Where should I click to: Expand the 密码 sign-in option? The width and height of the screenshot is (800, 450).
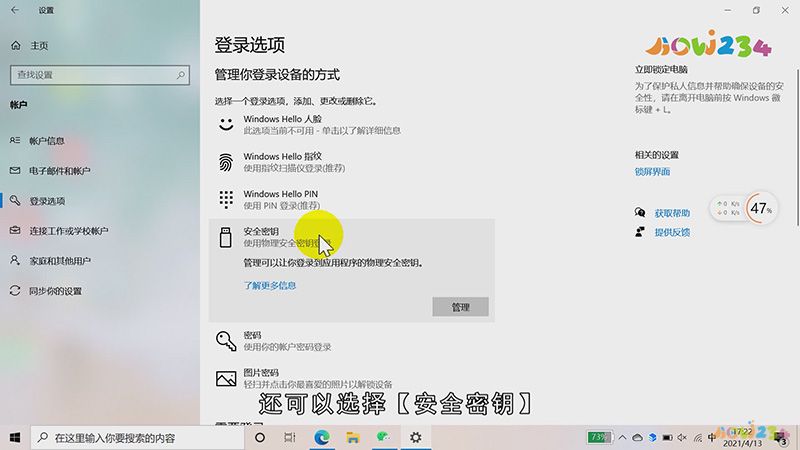pyautogui.click(x=352, y=341)
